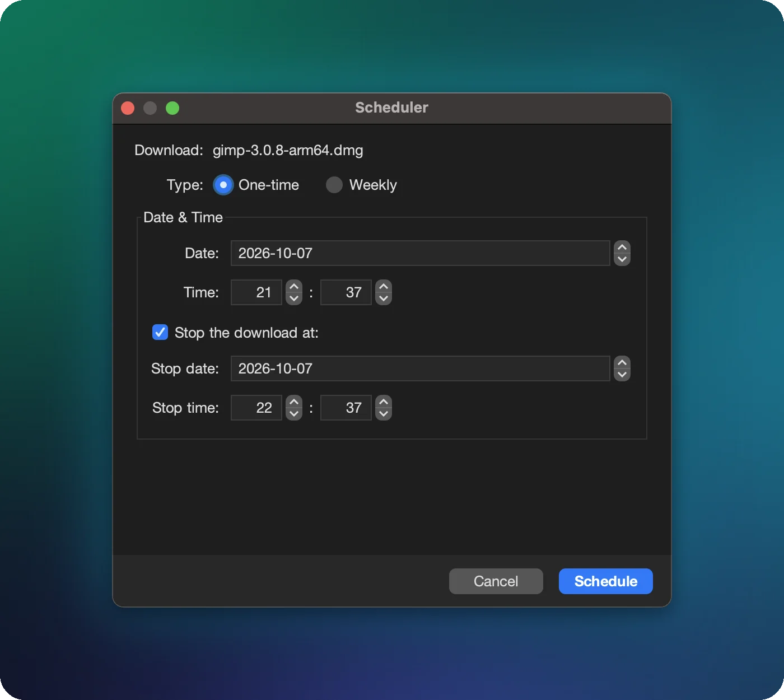
Task: Click the "Stop the download at:" label
Action: 246,333
